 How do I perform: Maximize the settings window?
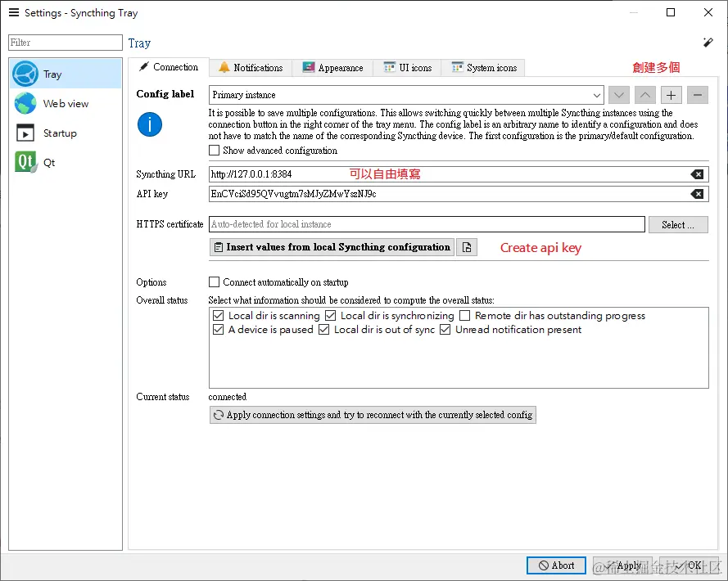point(671,12)
